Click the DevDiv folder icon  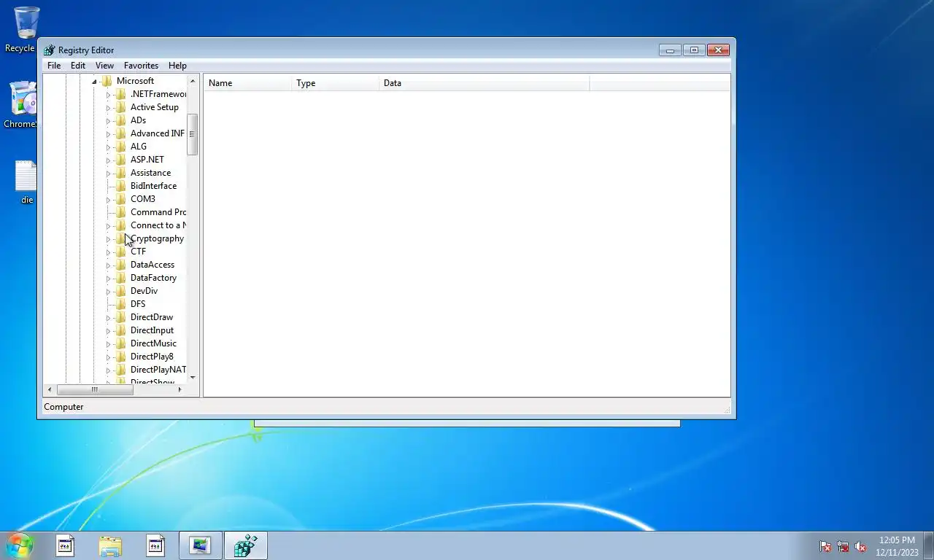[121, 291]
